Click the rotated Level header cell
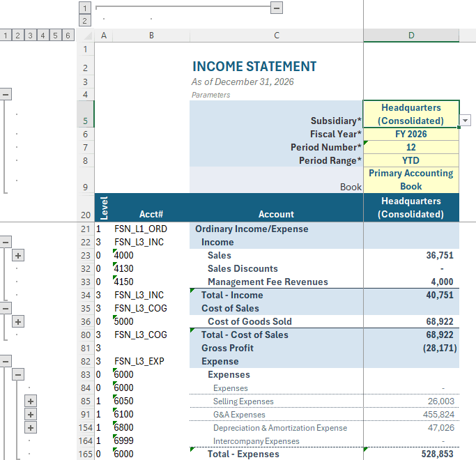476x460 pixels. (x=104, y=208)
